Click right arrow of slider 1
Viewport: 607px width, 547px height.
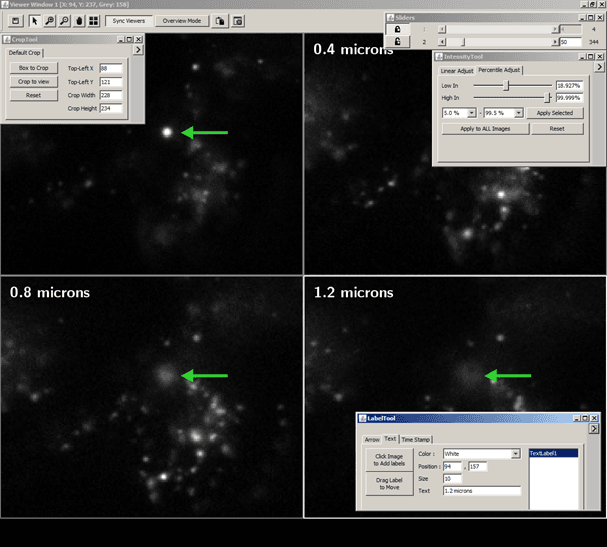coord(555,29)
